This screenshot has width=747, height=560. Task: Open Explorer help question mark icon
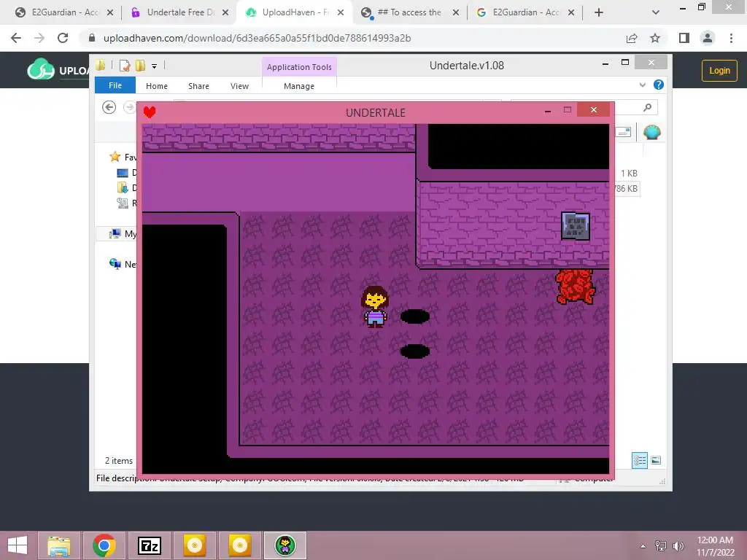[x=659, y=85]
